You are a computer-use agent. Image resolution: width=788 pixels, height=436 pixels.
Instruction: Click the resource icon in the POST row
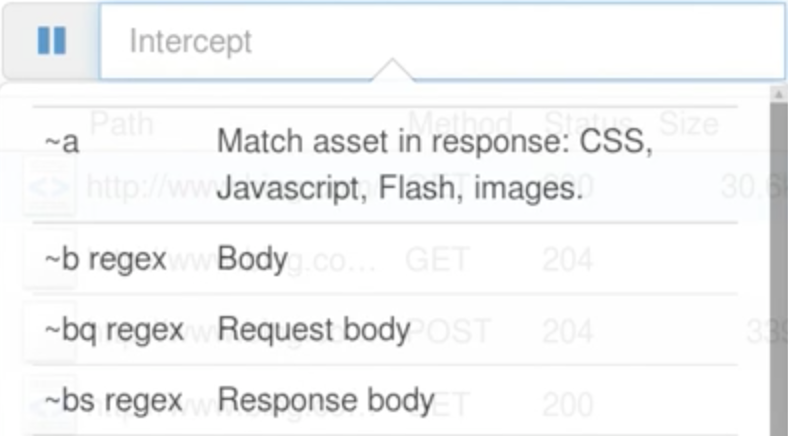click(x=49, y=332)
